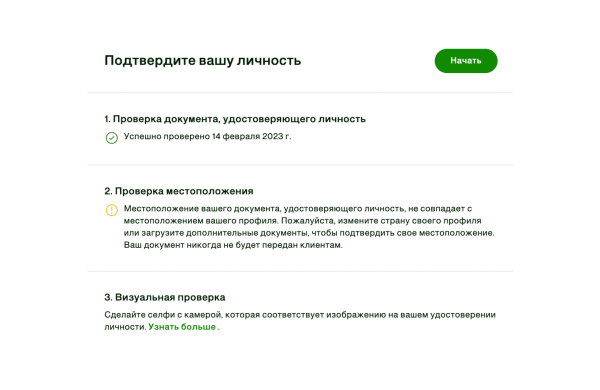The height and width of the screenshot is (390, 600).
Task: Select the Визуальная проверка heading
Action: (165, 297)
